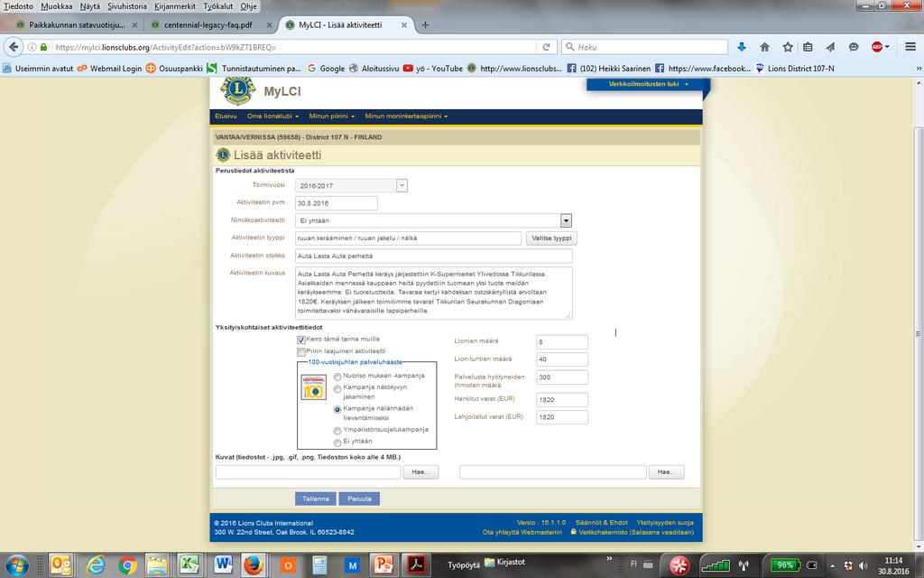Image resolution: width=924 pixels, height=578 pixels.
Task: Click the paper plane share icon
Action: click(830, 47)
